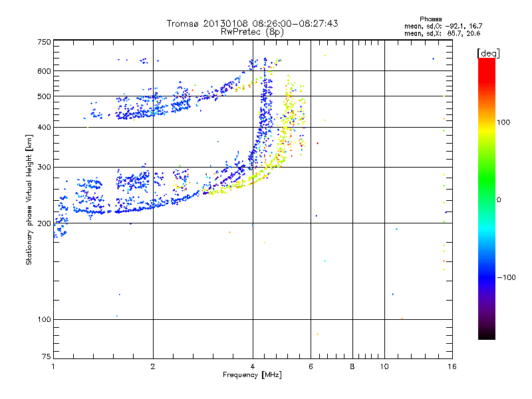Select the 'mean, sd,X: 85.7, 20.6' line
Screen dimensions: 532x399
(x=442, y=33)
